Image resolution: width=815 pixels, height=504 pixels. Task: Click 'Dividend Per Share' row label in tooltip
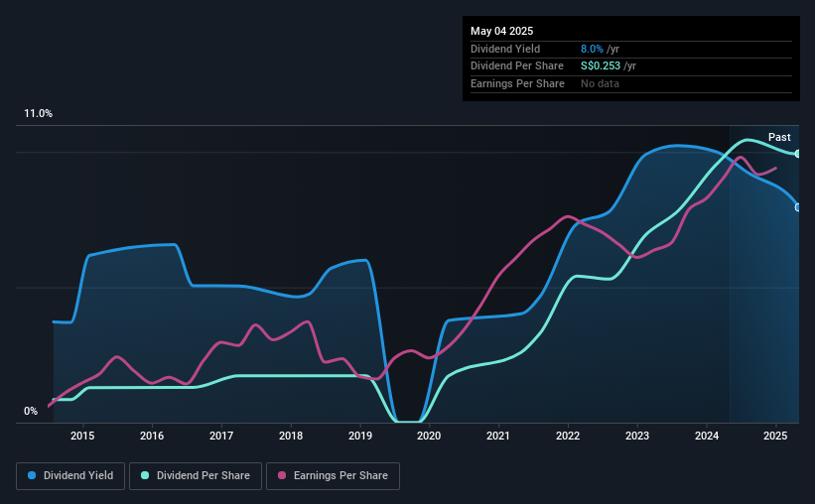pyautogui.click(x=516, y=66)
